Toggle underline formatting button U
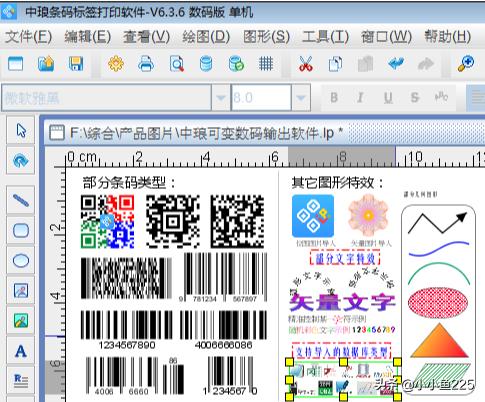 [x=388, y=98]
